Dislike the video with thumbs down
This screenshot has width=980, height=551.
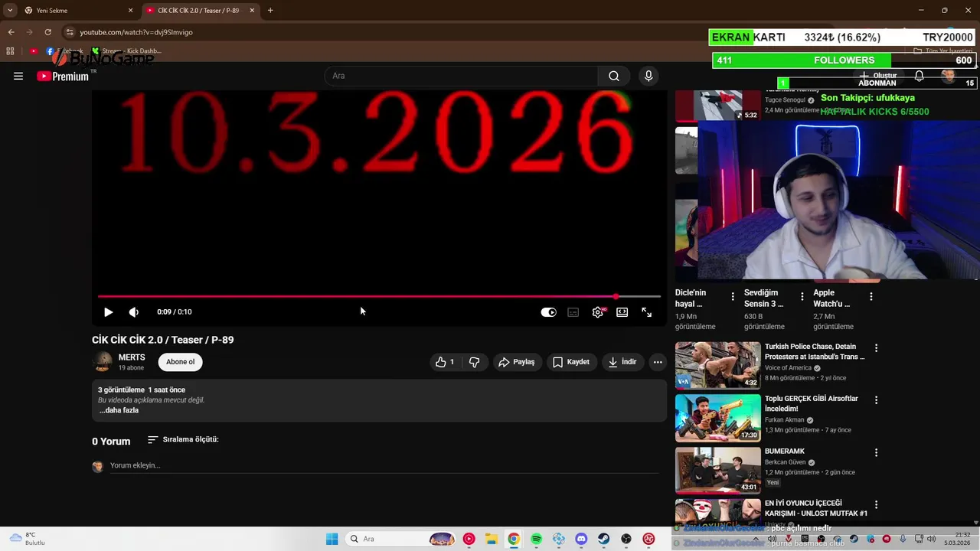474,362
